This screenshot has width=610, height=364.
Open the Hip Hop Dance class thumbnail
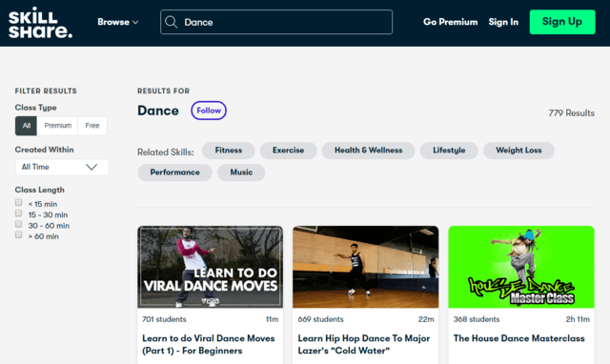tap(366, 267)
